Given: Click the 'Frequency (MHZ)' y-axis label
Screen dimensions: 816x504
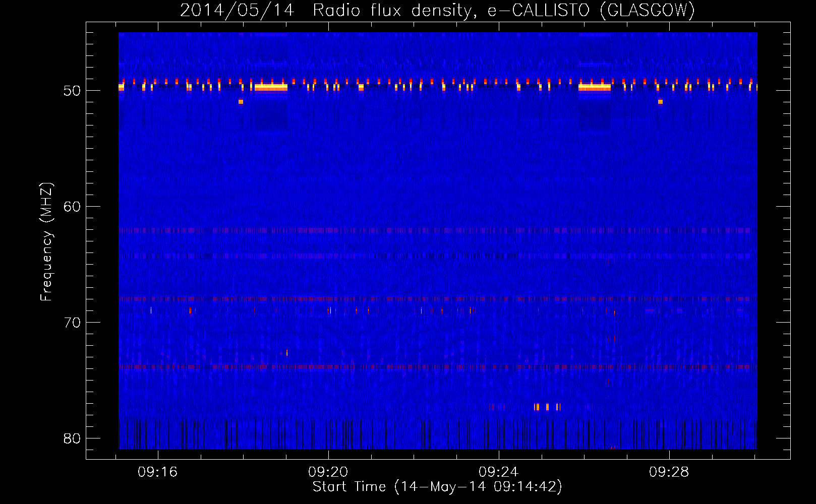Looking at the screenshot, I should coord(46,242).
